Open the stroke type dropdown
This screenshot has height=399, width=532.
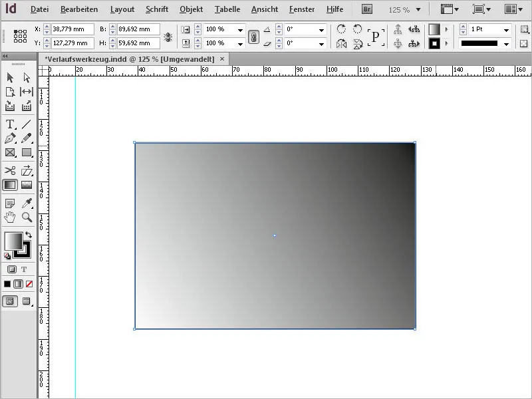[506, 44]
